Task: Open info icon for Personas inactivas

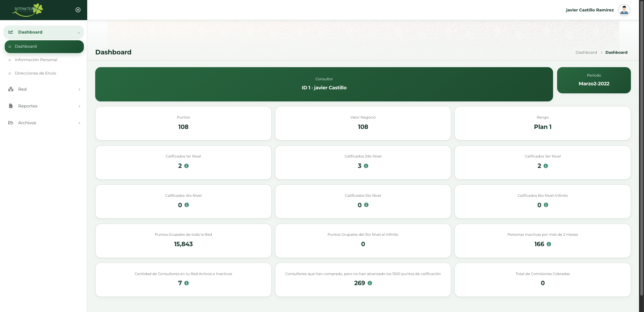Action: (549, 244)
